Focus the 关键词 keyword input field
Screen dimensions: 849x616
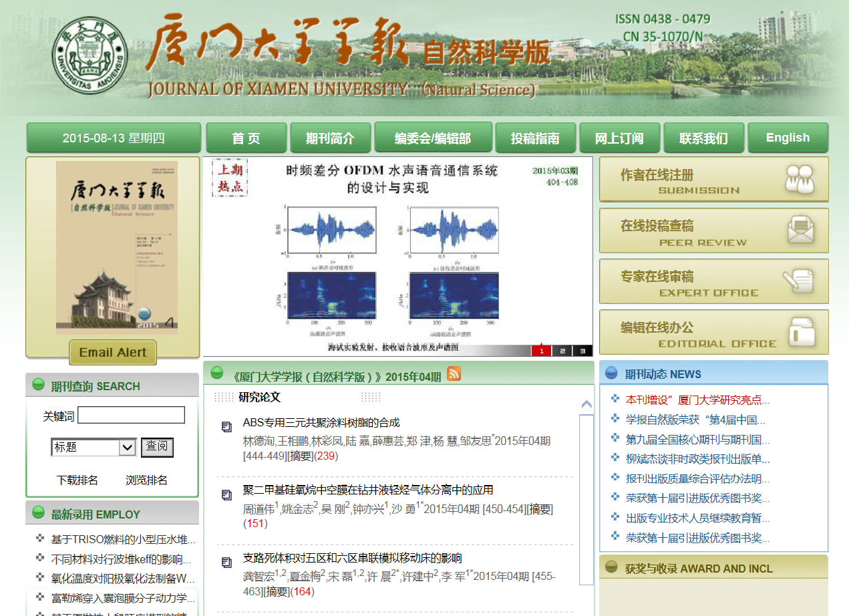[x=131, y=416]
